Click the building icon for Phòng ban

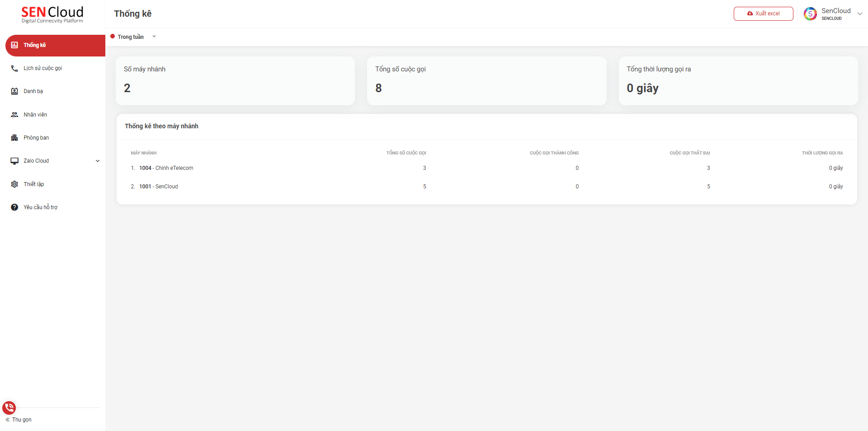point(14,138)
